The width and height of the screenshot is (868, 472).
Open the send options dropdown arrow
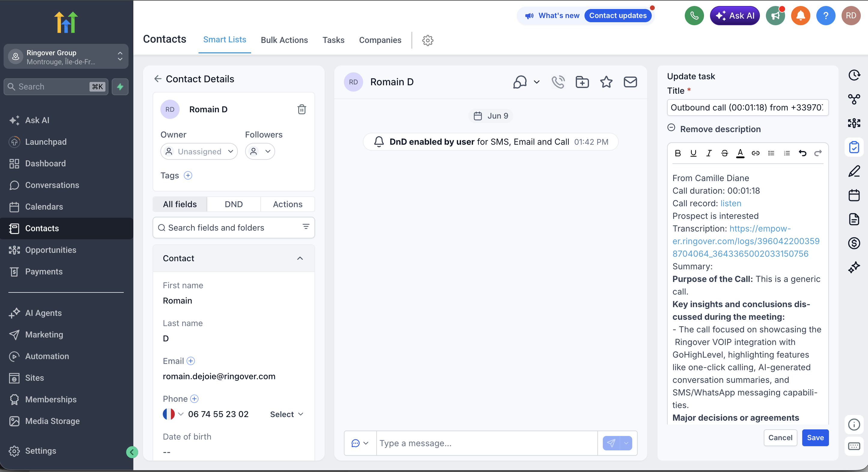point(626,443)
